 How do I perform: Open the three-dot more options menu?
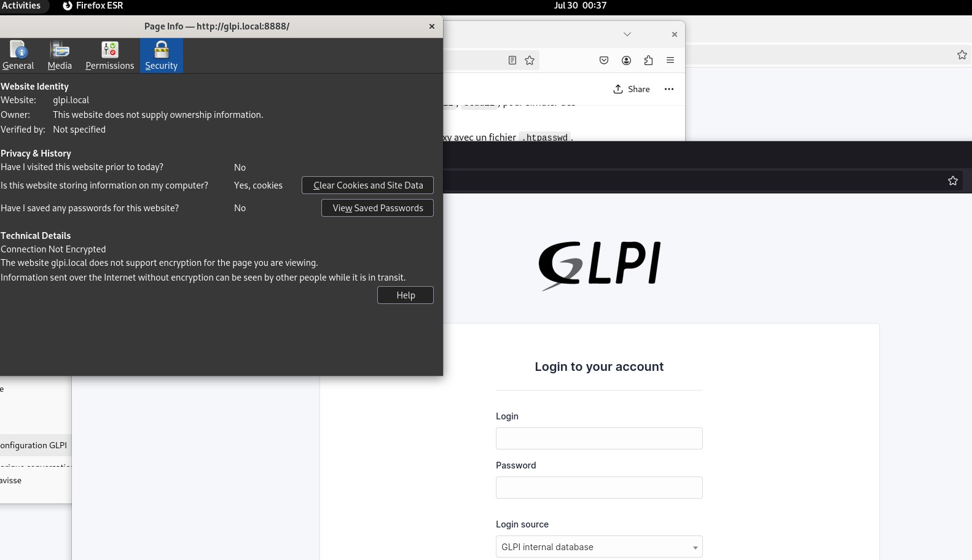click(x=669, y=89)
